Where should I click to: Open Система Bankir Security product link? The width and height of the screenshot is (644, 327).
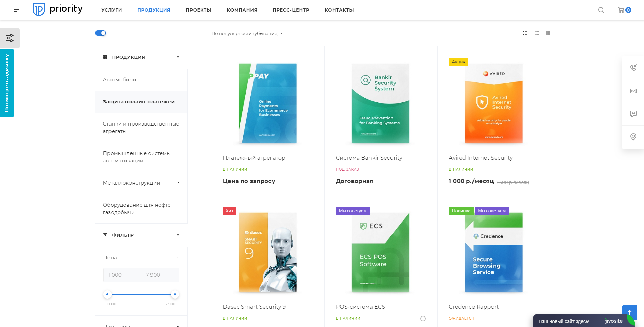[369, 158]
